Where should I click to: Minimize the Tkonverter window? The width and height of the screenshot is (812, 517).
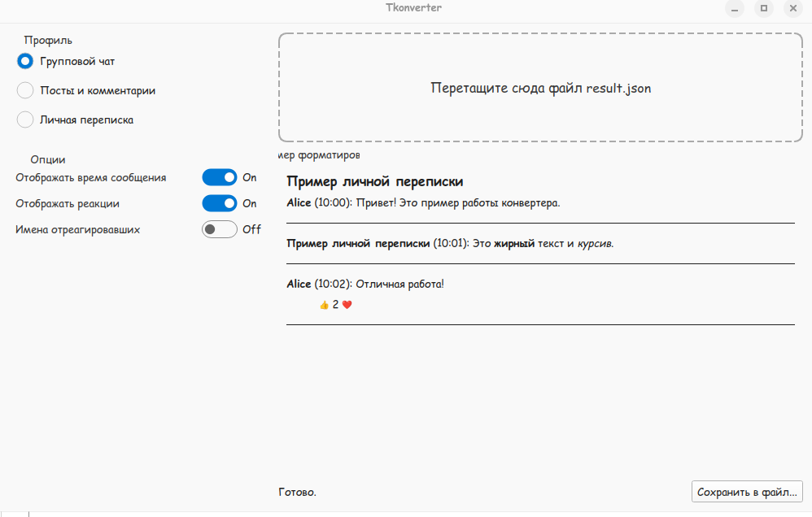pos(735,8)
